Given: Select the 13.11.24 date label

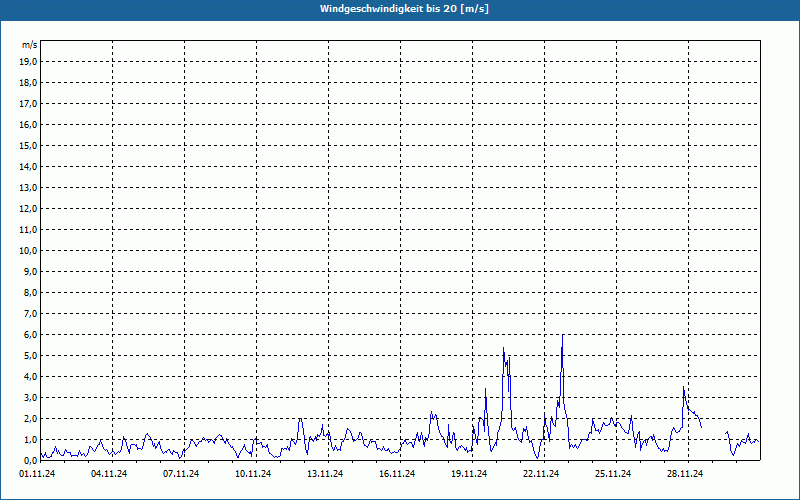Looking at the screenshot, I should tap(324, 474).
